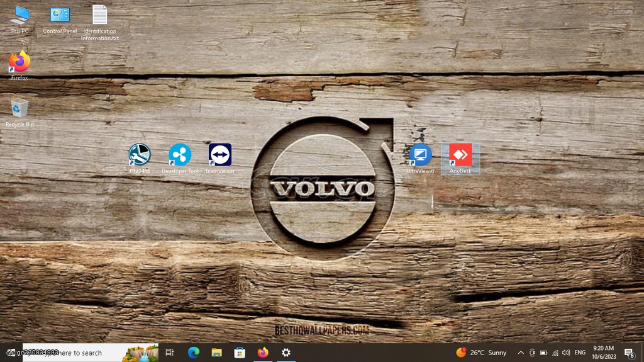Click the taskbar search box
The height and width of the screenshot is (362, 644).
coord(91,353)
